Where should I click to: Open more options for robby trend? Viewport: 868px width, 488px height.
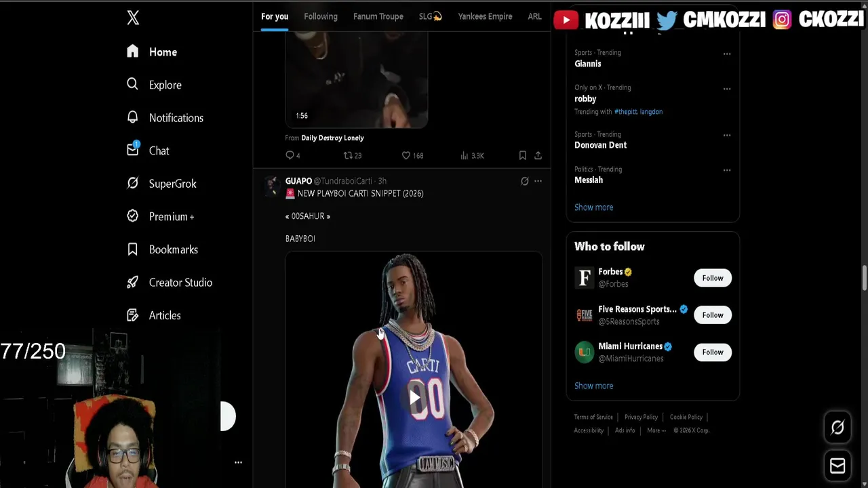727,89
